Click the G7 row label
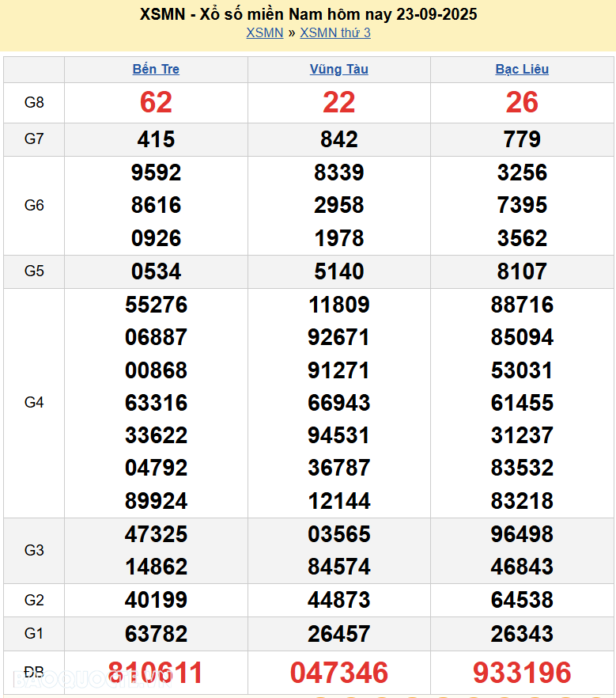Screen dimensions: 616x698 [34, 139]
